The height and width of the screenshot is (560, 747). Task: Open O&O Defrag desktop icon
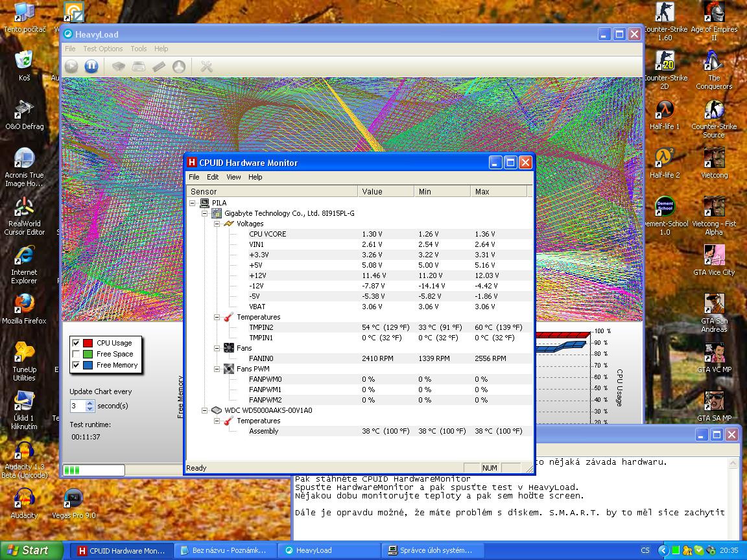click(x=24, y=115)
